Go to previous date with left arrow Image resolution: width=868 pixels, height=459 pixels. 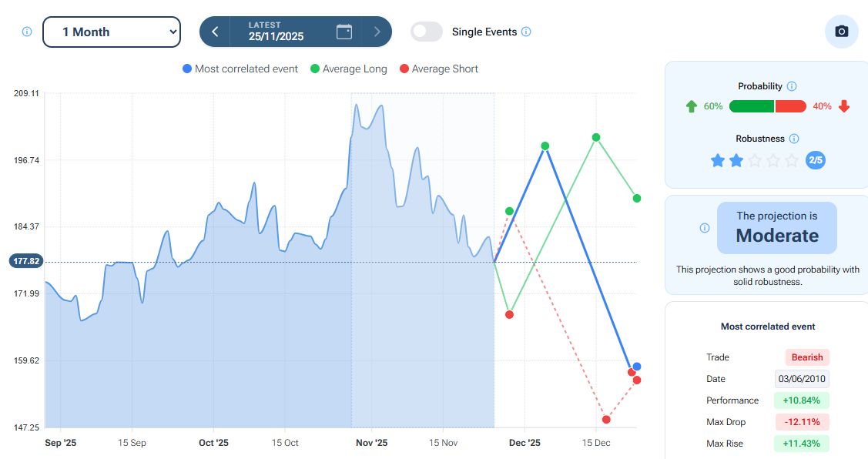(x=215, y=32)
